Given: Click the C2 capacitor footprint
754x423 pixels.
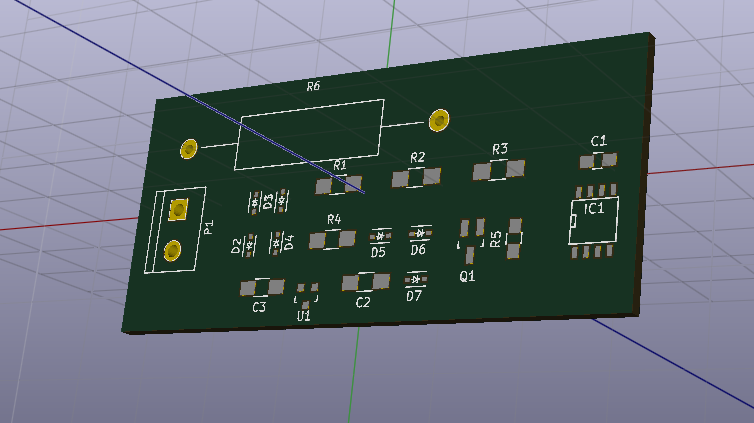Looking at the screenshot, I should [x=364, y=283].
